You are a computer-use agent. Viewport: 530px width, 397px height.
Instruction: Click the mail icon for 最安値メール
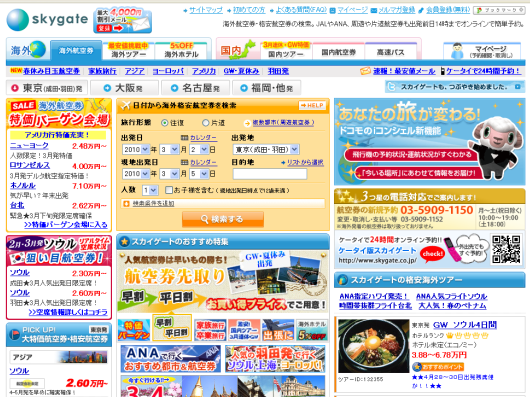365,71
